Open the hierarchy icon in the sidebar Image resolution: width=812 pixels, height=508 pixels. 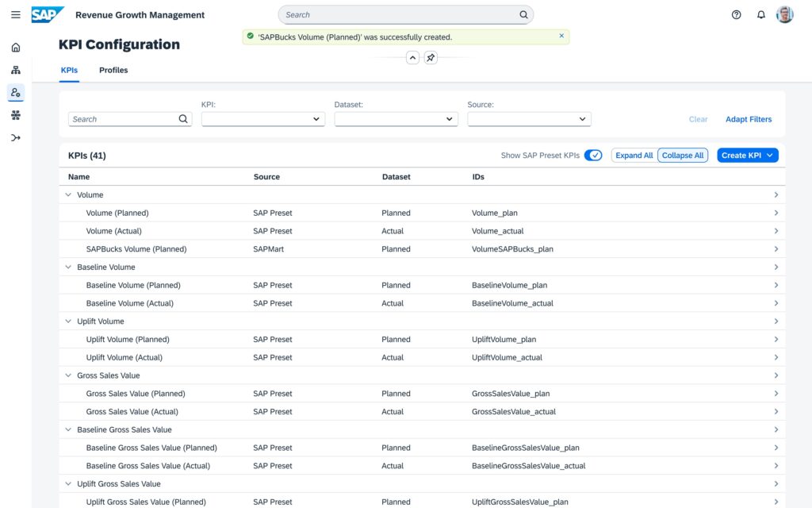[16, 70]
